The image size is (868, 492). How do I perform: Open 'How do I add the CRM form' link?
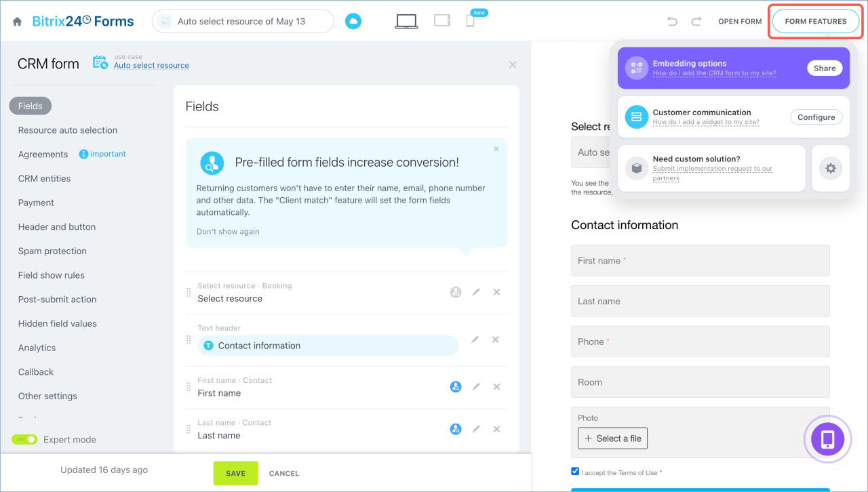click(715, 73)
